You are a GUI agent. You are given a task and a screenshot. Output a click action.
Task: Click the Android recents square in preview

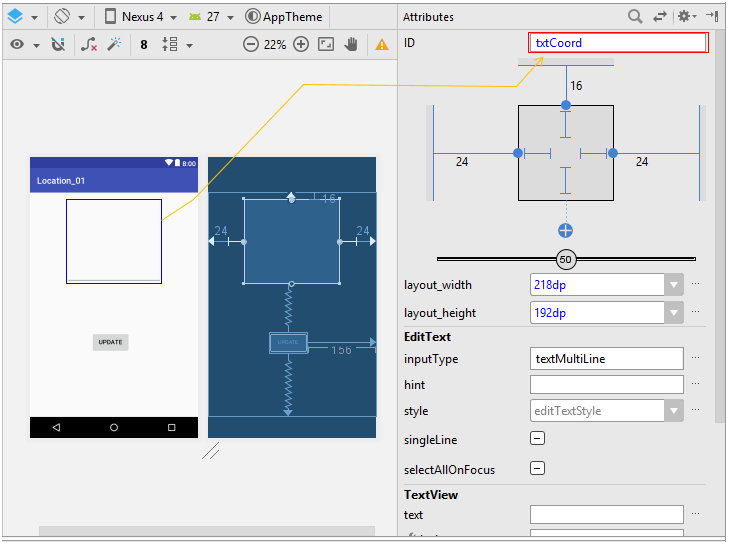(x=172, y=427)
